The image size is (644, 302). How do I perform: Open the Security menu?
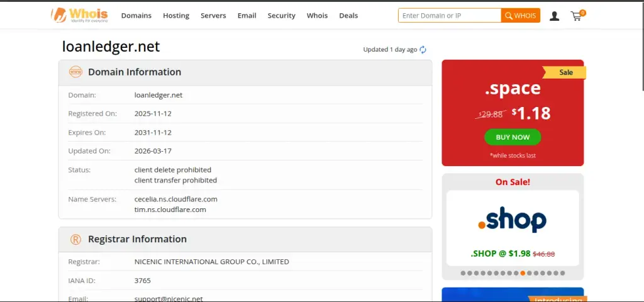coord(281,16)
